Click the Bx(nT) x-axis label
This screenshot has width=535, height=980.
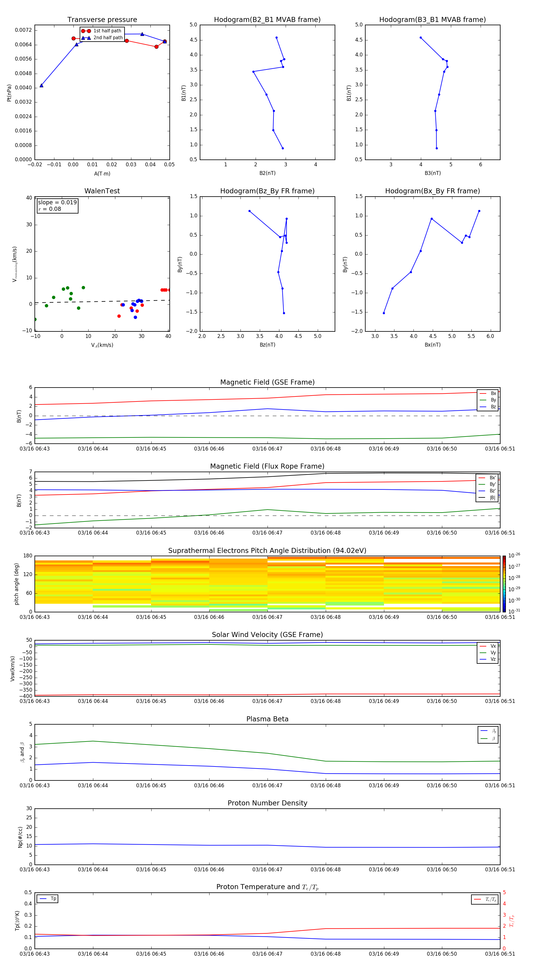(432, 345)
